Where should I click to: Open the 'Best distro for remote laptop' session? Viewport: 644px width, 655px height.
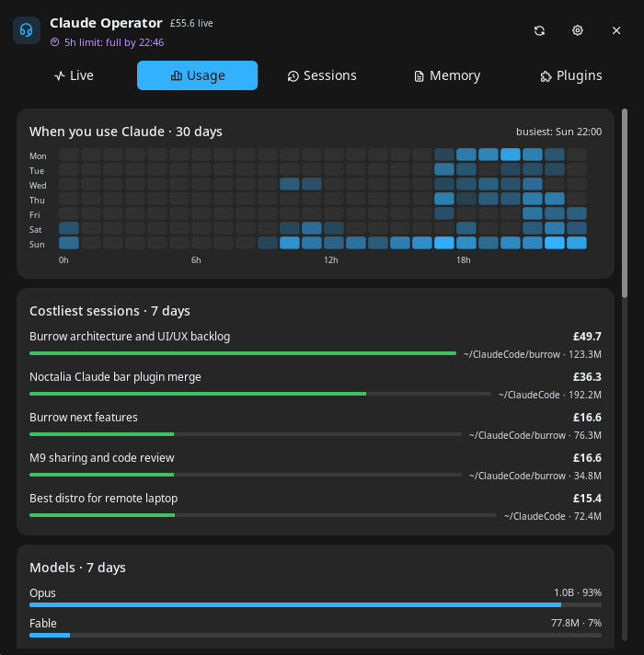(104, 499)
